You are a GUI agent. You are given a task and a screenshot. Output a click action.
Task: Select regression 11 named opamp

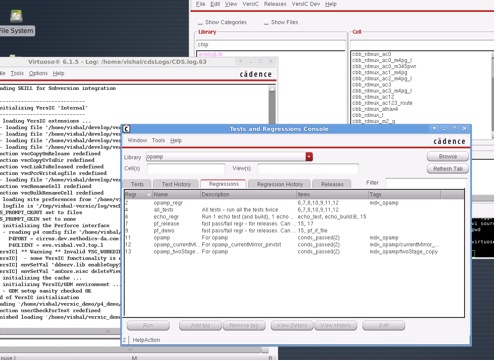pyautogui.click(x=294, y=238)
